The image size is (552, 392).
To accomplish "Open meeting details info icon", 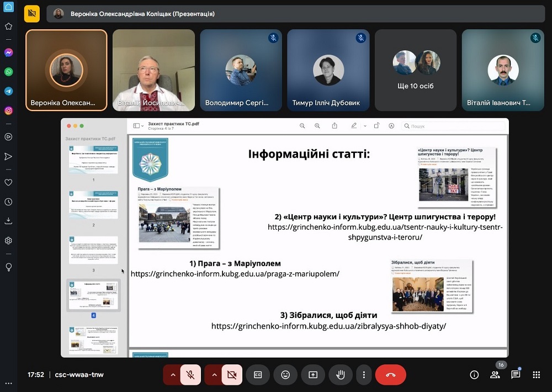I will (474, 375).
